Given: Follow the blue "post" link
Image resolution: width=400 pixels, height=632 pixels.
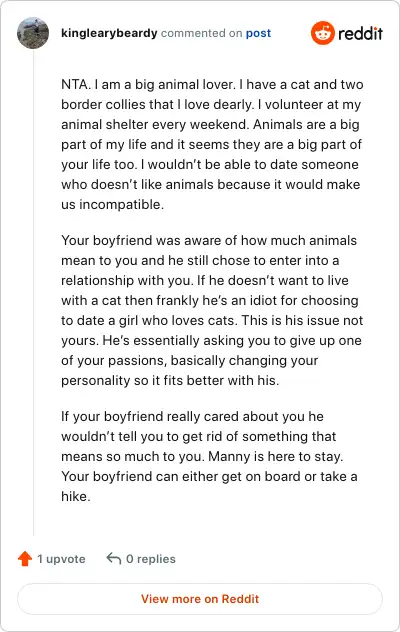Looking at the screenshot, I should [258, 33].
